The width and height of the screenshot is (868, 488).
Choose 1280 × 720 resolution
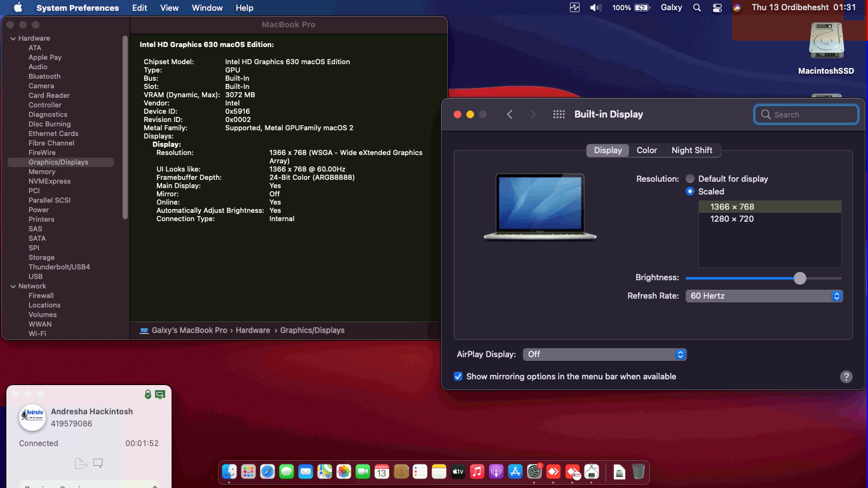click(x=770, y=219)
